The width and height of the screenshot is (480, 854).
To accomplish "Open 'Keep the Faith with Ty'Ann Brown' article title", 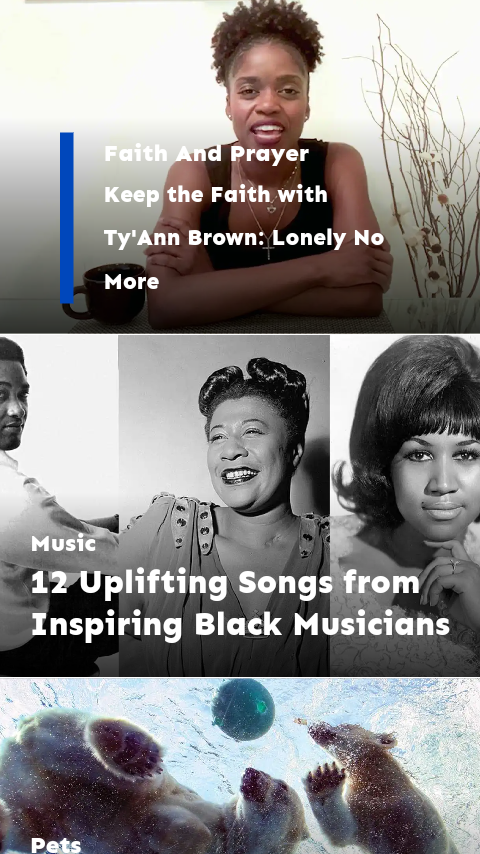I will [x=244, y=238].
